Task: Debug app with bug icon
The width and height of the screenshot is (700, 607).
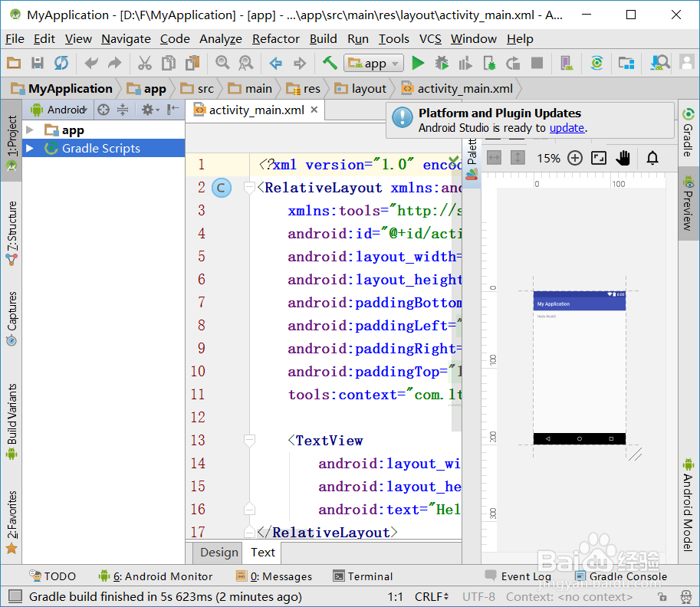Action: pyautogui.click(x=442, y=63)
